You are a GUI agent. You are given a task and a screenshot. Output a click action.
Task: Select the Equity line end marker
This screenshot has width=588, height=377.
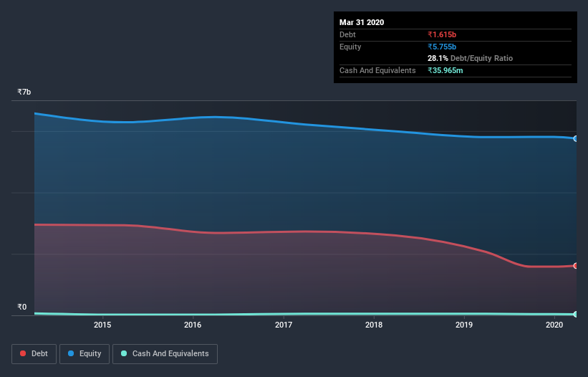point(576,139)
